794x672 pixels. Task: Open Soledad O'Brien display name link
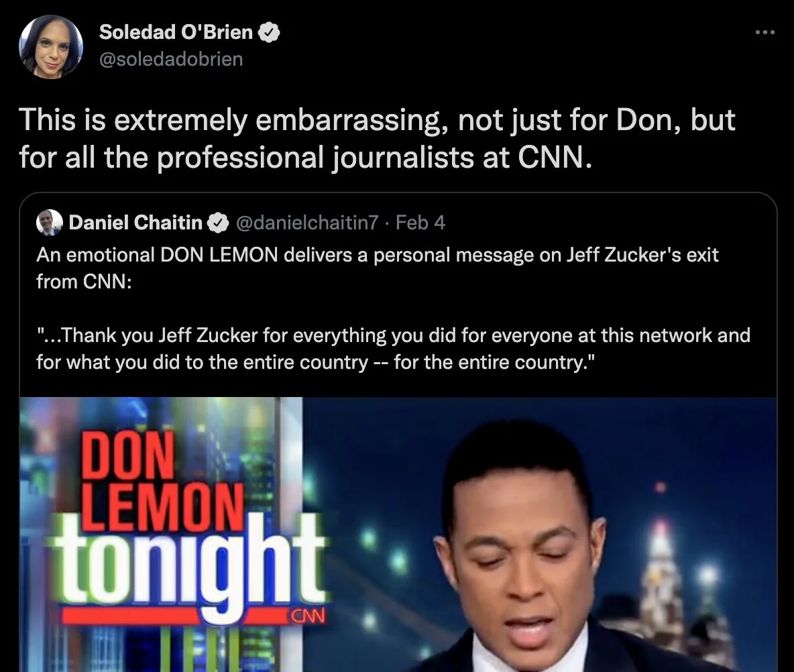pos(176,32)
